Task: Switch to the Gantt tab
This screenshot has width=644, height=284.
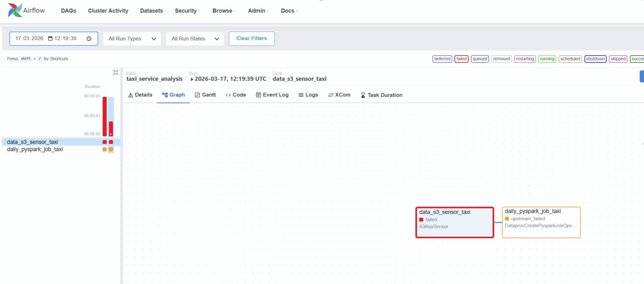Action: [x=205, y=95]
